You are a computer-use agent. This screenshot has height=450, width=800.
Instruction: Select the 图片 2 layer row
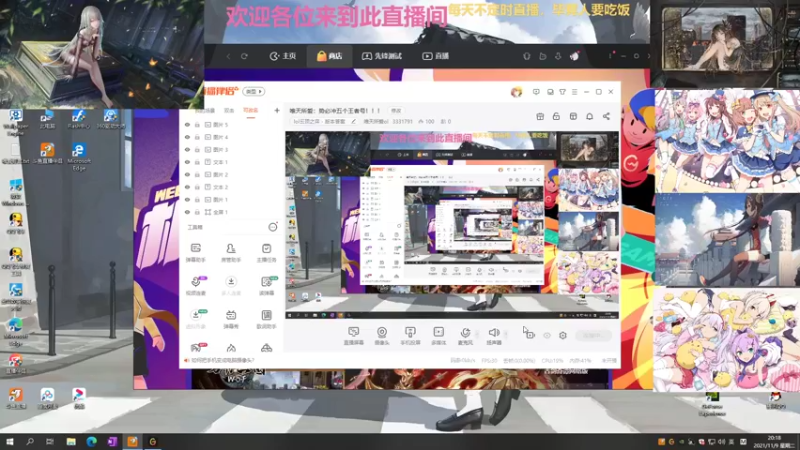click(x=232, y=174)
